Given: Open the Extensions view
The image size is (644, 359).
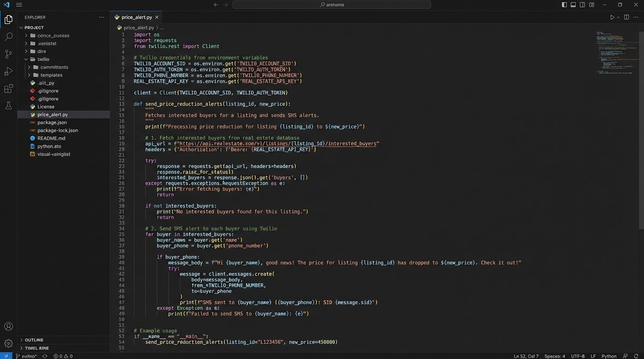Looking at the screenshot, I should point(8,88).
